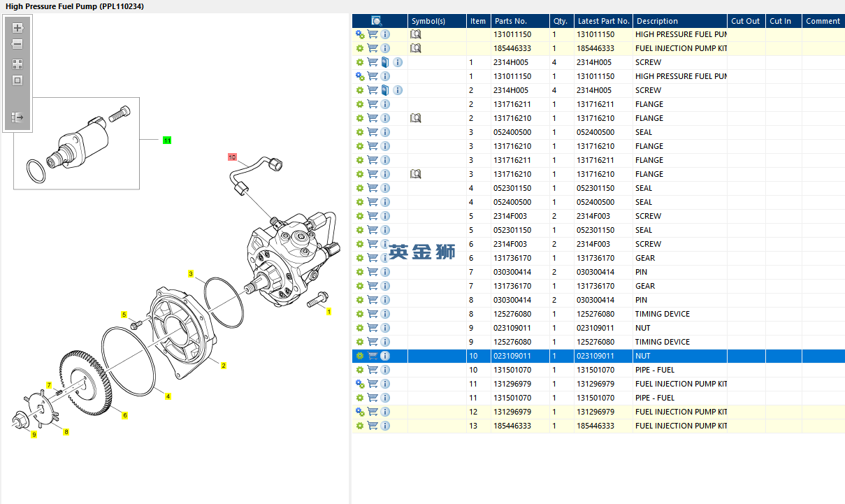Add item 1 SCREW 2314H005 to cart
The height and width of the screenshot is (504, 845).
coord(373,62)
